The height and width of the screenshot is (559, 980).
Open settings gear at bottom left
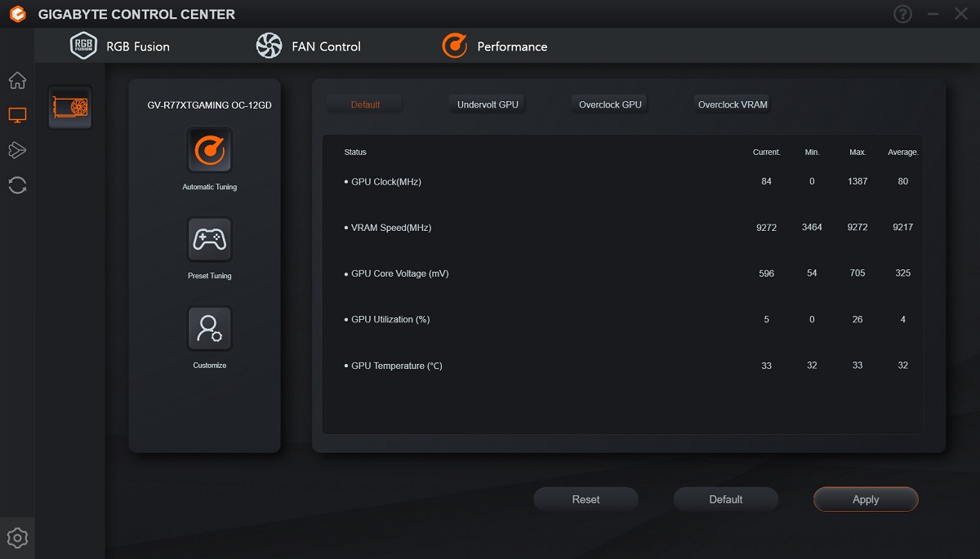point(17,537)
